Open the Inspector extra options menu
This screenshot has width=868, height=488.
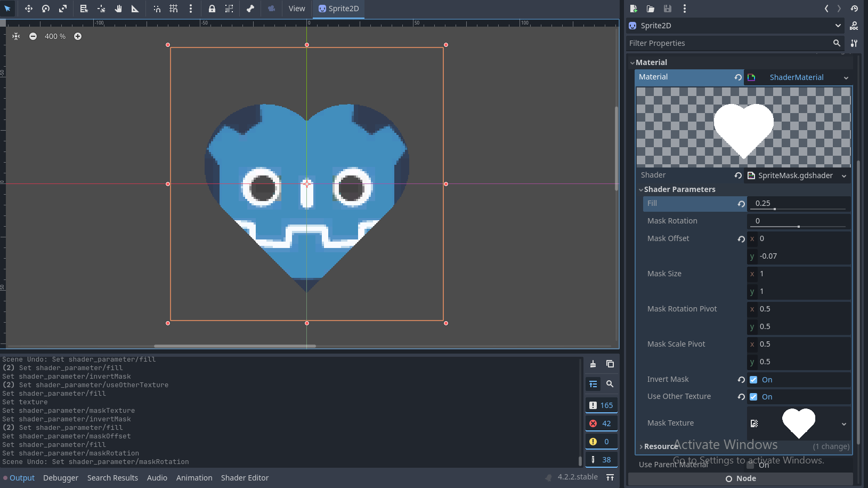pos(685,9)
